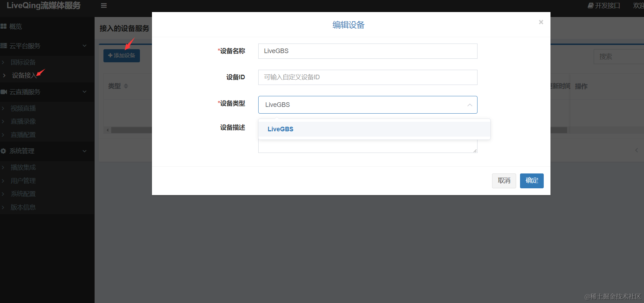
Task: Click the resize handle of the 设备描述 textarea
Action: [x=475, y=150]
